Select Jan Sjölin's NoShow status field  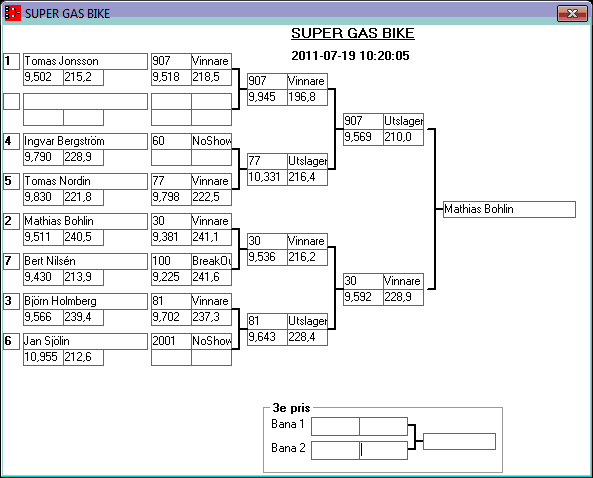pyautogui.click(x=211, y=341)
